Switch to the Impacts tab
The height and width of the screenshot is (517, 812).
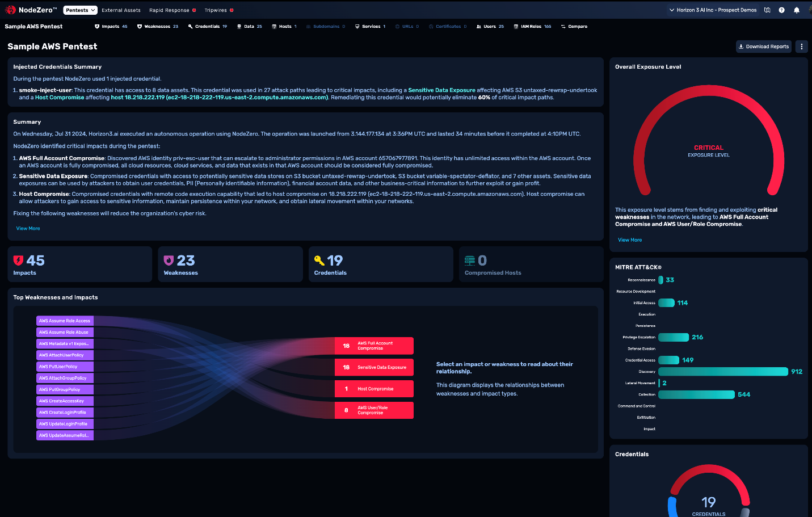tap(111, 27)
